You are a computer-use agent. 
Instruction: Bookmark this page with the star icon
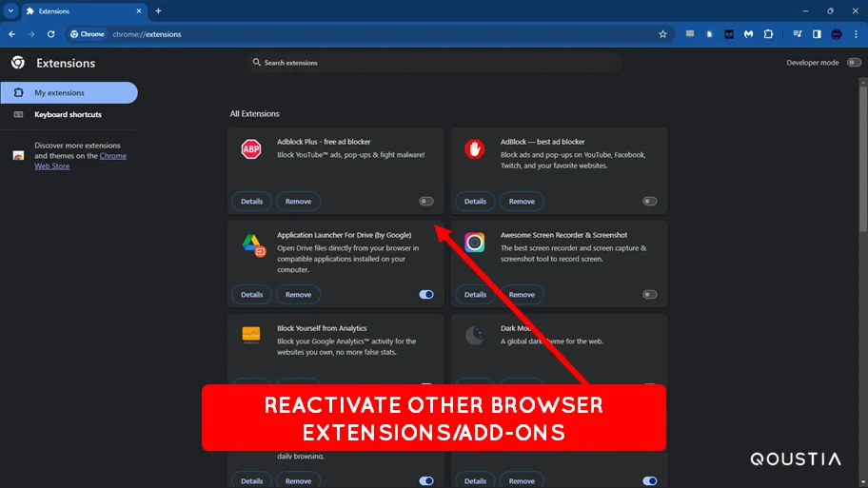point(662,34)
